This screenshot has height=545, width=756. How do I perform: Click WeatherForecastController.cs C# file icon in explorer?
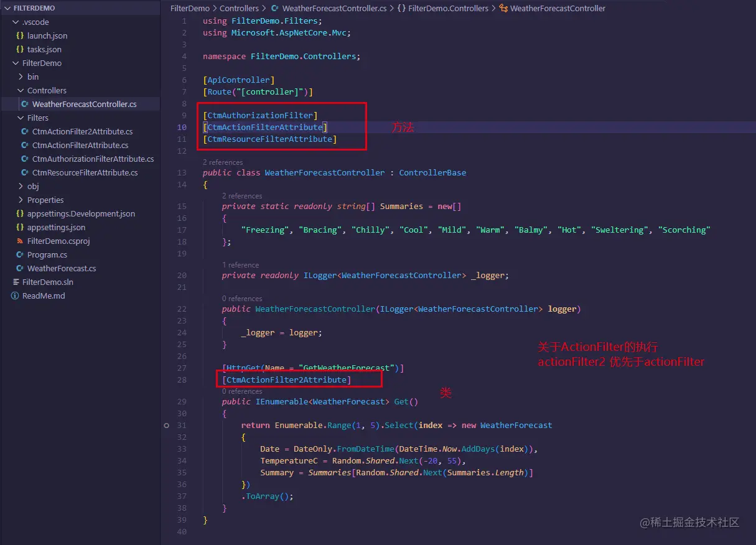pos(25,105)
